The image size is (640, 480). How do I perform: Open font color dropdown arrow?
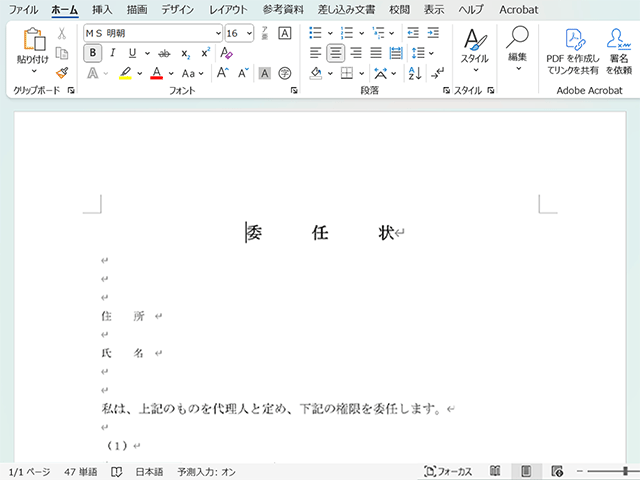point(171,73)
